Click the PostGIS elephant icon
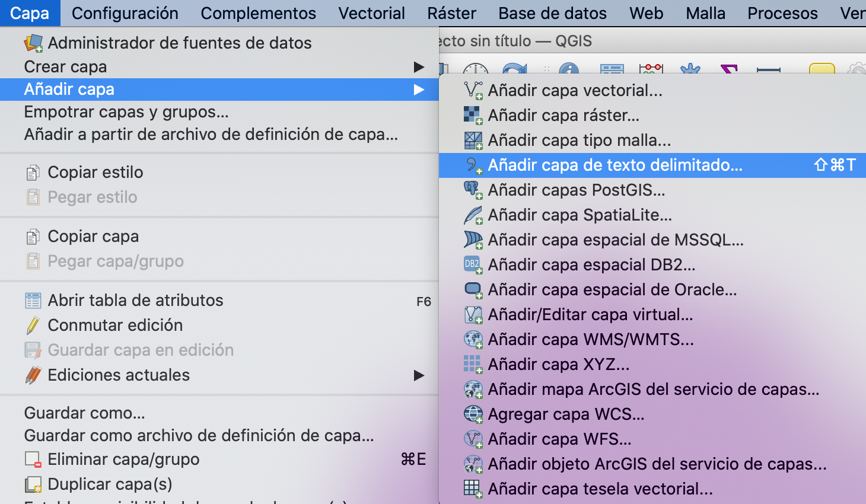Viewport: 866px width, 504px height. [473, 190]
